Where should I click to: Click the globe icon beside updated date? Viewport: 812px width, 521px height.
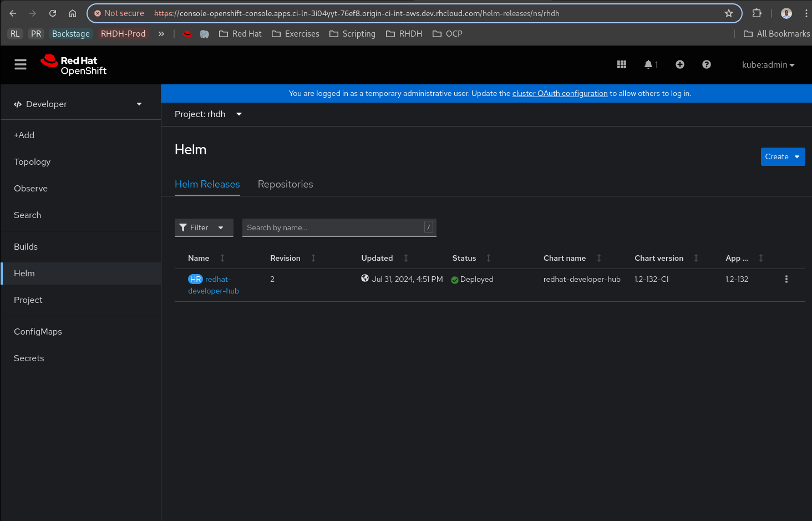[365, 279]
